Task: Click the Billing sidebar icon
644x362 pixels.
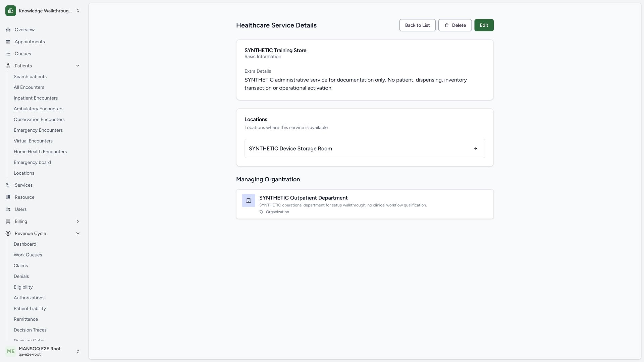Action: click(8, 221)
